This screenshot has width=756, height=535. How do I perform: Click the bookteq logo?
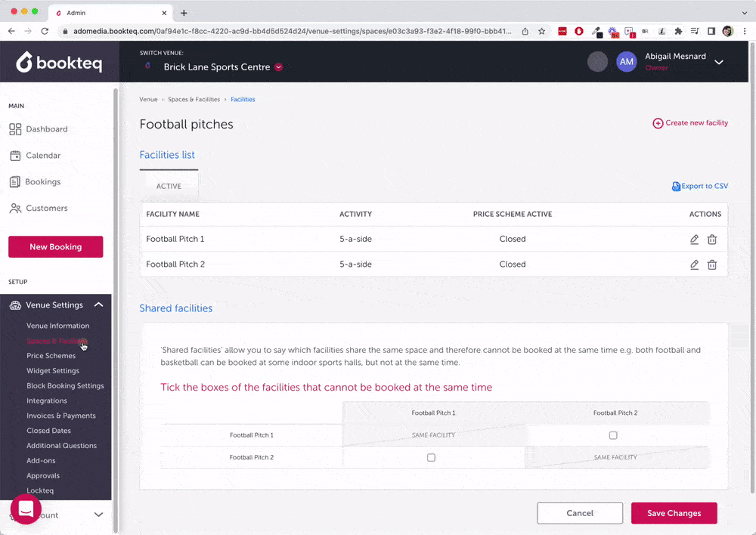[59, 63]
